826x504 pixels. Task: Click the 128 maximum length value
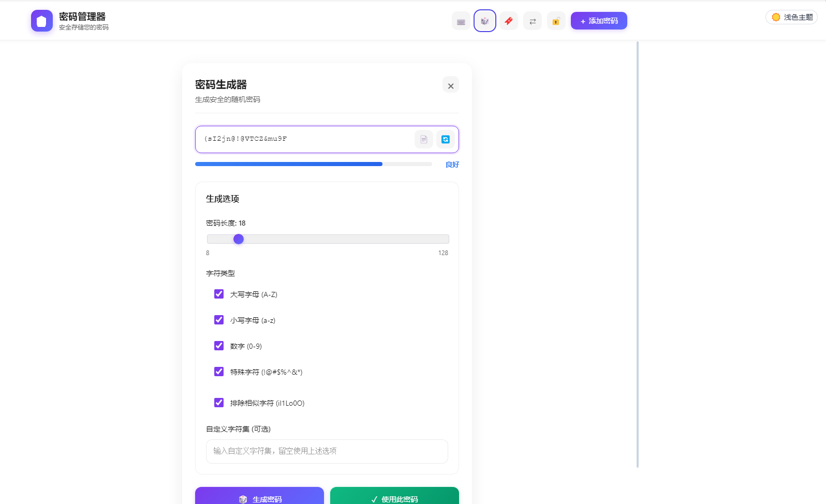pos(443,253)
